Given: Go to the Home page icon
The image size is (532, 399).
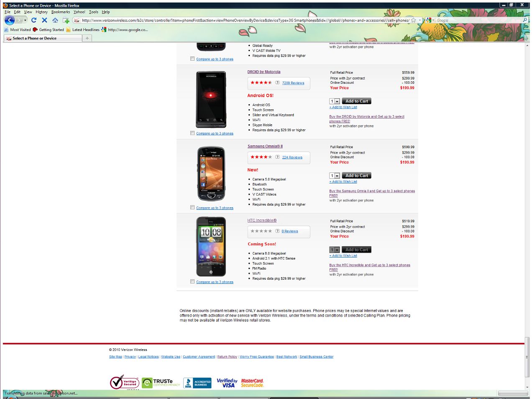Looking at the screenshot, I should coord(55,20).
